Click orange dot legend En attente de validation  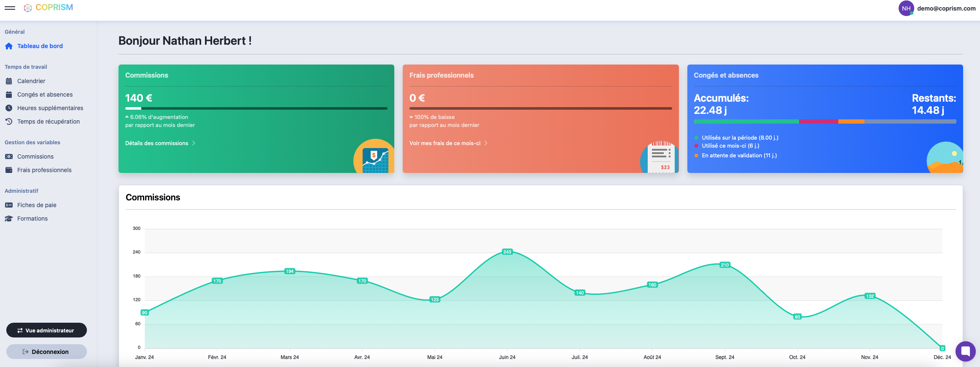tap(696, 156)
